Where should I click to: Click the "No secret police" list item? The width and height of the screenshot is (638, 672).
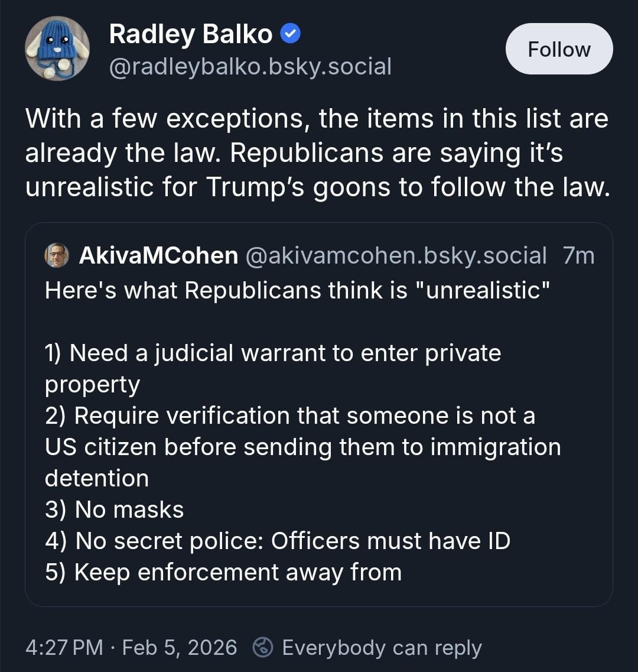click(277, 541)
